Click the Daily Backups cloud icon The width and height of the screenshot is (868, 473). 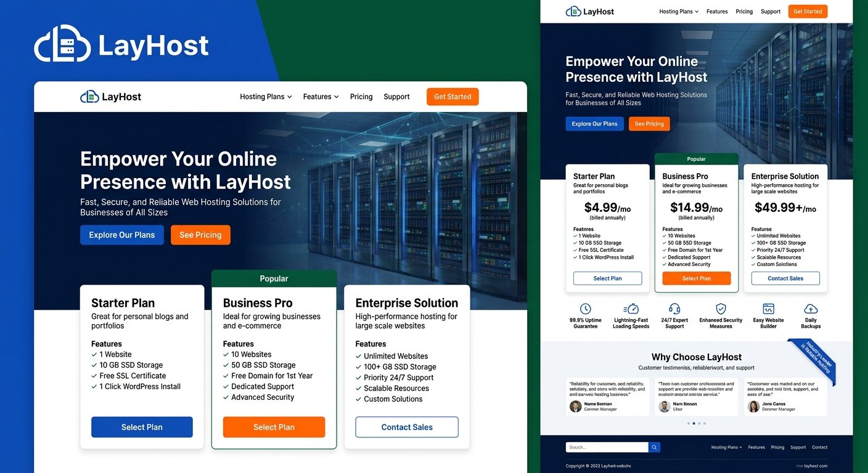(811, 309)
